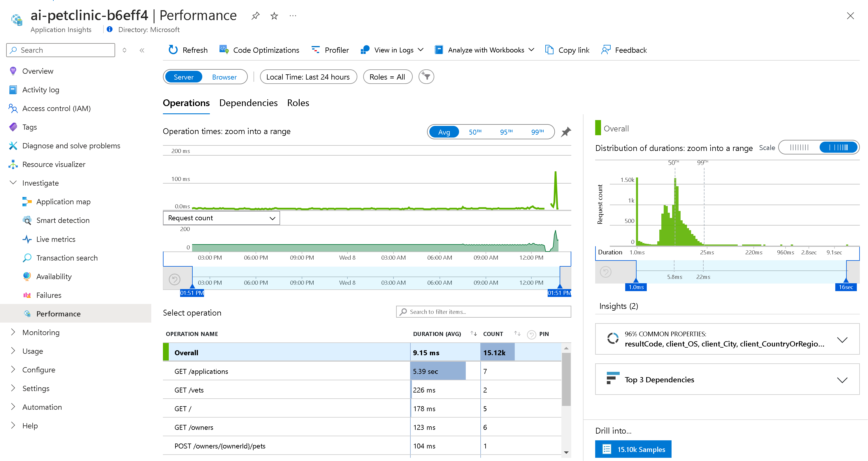Switch distribution to linear scale
The width and height of the screenshot is (868, 461).
[799, 147]
